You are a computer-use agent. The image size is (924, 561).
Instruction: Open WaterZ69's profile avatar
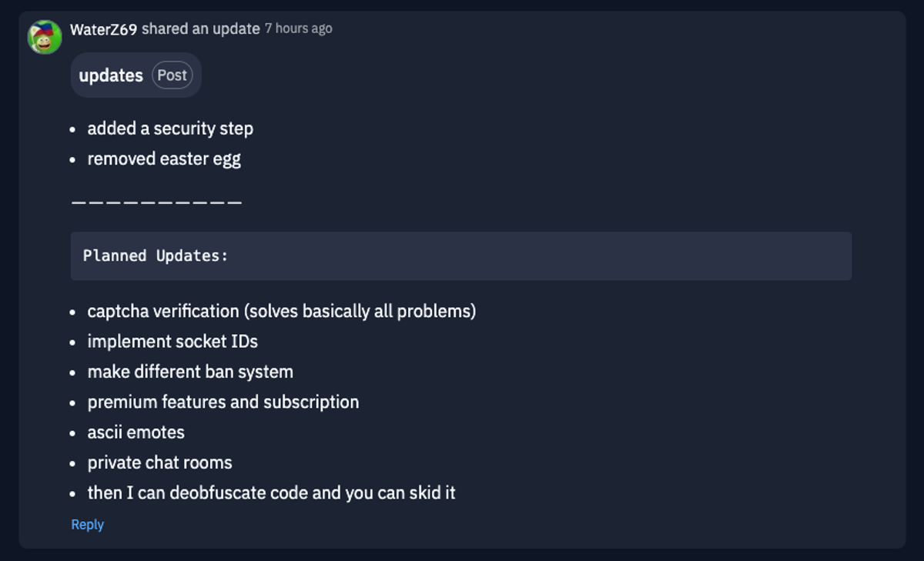click(x=45, y=37)
